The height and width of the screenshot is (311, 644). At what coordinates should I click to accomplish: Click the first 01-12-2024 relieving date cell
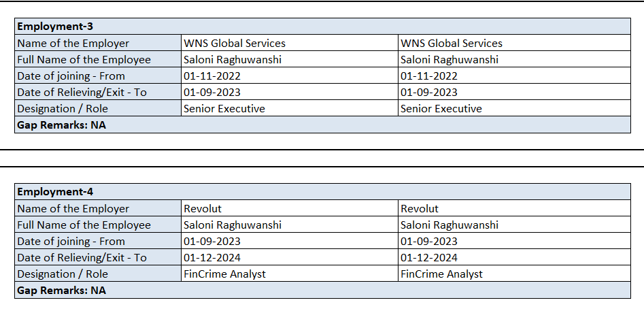pyautogui.click(x=212, y=258)
